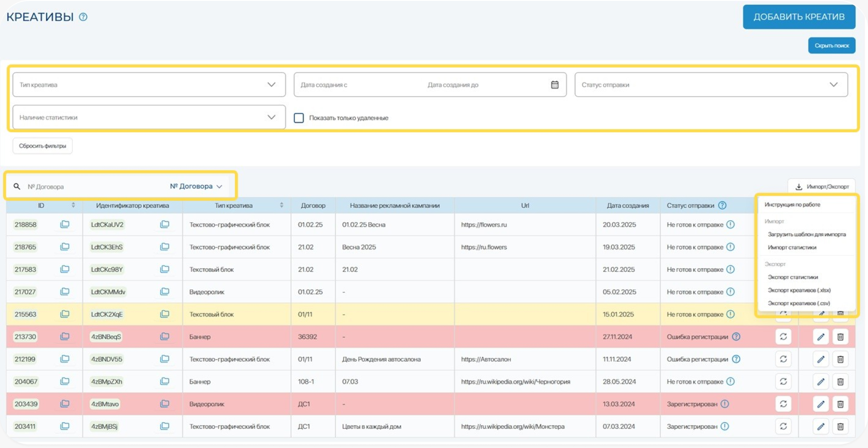Open the Импорт/Экспорт menu button
The width and height of the screenshot is (868, 448).
(x=822, y=186)
